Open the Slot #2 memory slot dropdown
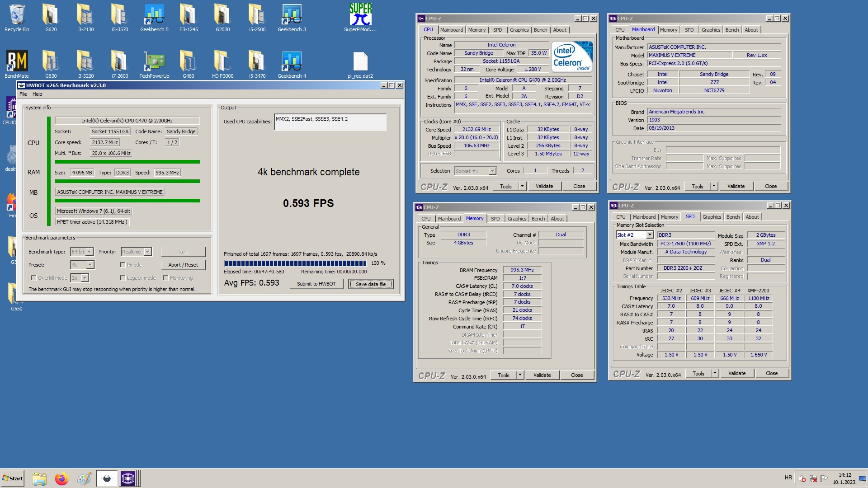The height and width of the screenshot is (488, 868). [x=650, y=235]
